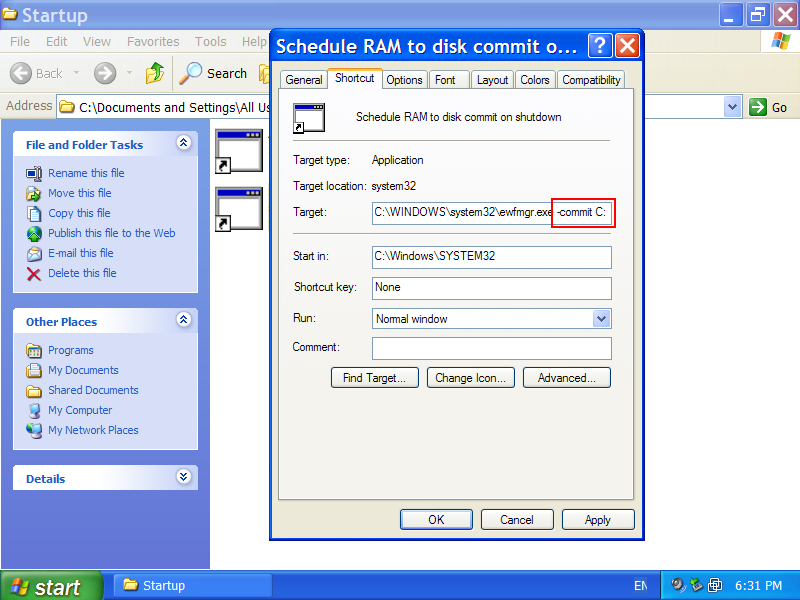Screen dimensions: 800x600
Task: Click the Apply button
Action: pos(598,520)
